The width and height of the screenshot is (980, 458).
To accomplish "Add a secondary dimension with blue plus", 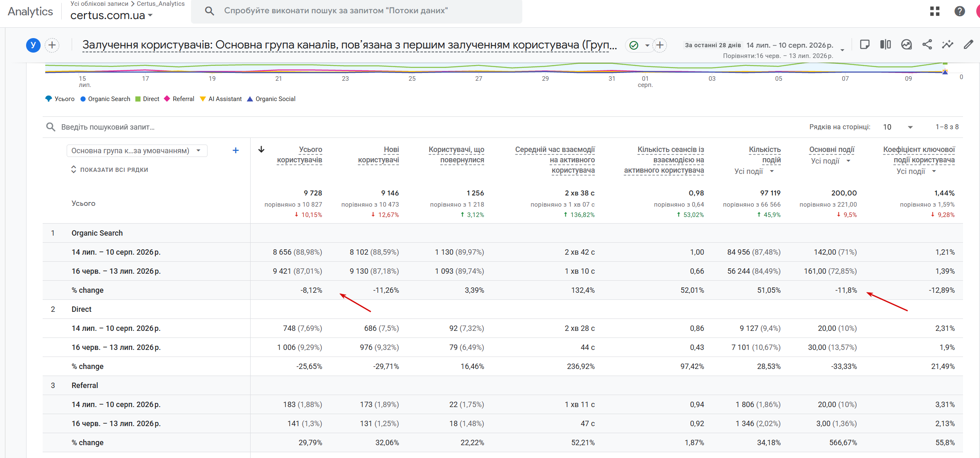I will coord(236,150).
